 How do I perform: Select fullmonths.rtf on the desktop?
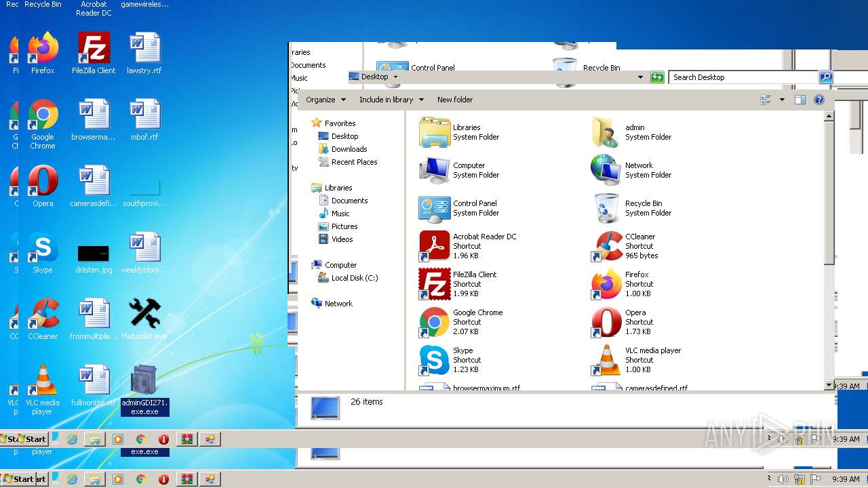click(94, 385)
